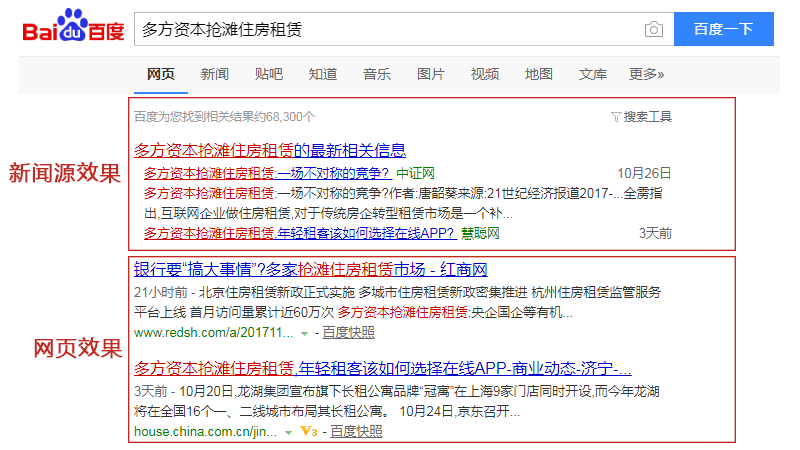800x450 pixels.
Task: Click the 中证网 source name
Action: pos(415,173)
